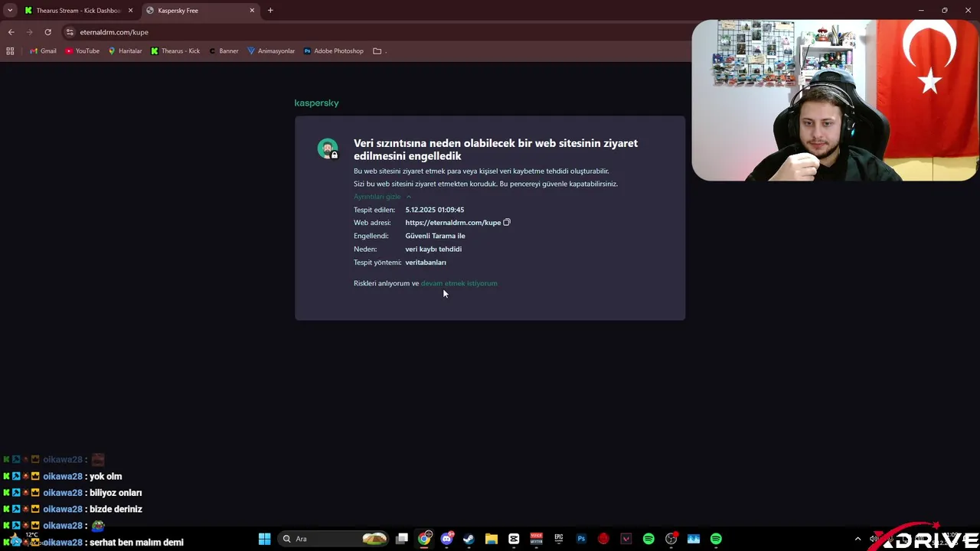Go back to the previous page

(11, 32)
